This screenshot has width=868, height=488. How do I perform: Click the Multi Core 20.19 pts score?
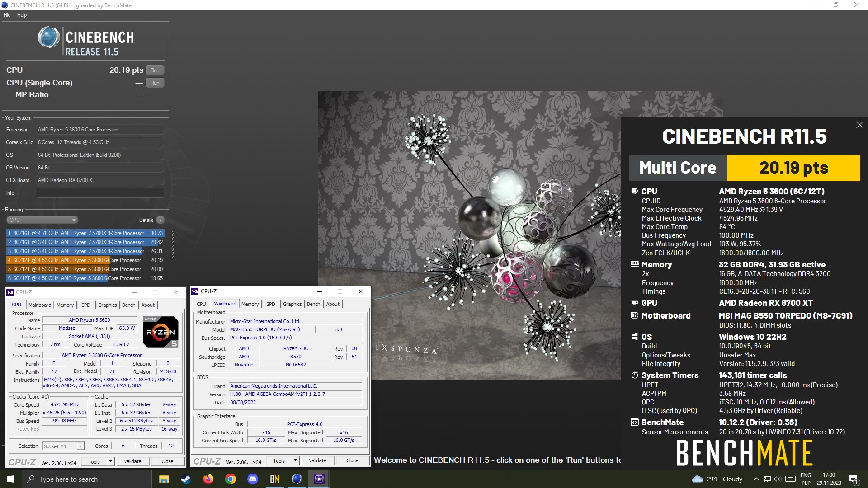(x=793, y=168)
